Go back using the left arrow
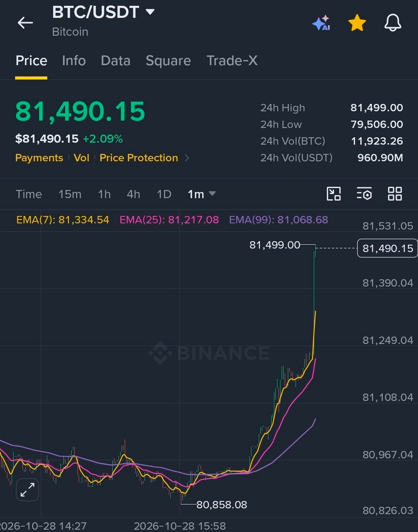Screen dimensions: 418x532 pos(25,23)
